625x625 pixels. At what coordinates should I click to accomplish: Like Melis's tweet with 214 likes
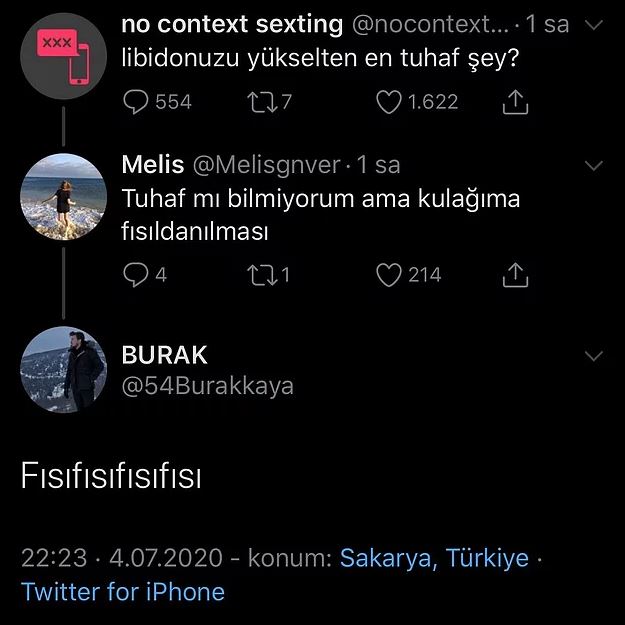tap(388, 274)
